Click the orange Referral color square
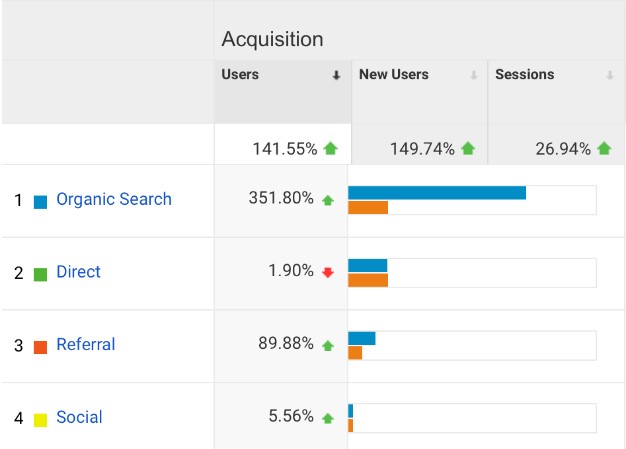The height and width of the screenshot is (449, 626). 41,347
